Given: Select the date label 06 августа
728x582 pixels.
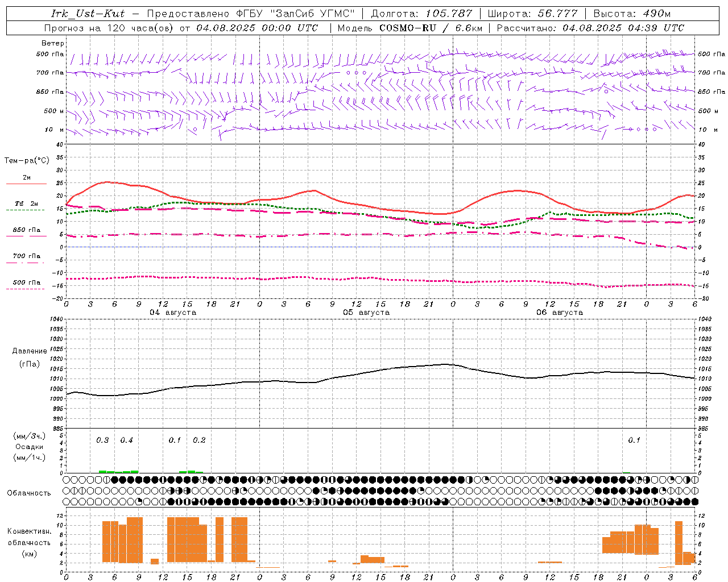Looking at the screenshot, I should click(560, 313).
